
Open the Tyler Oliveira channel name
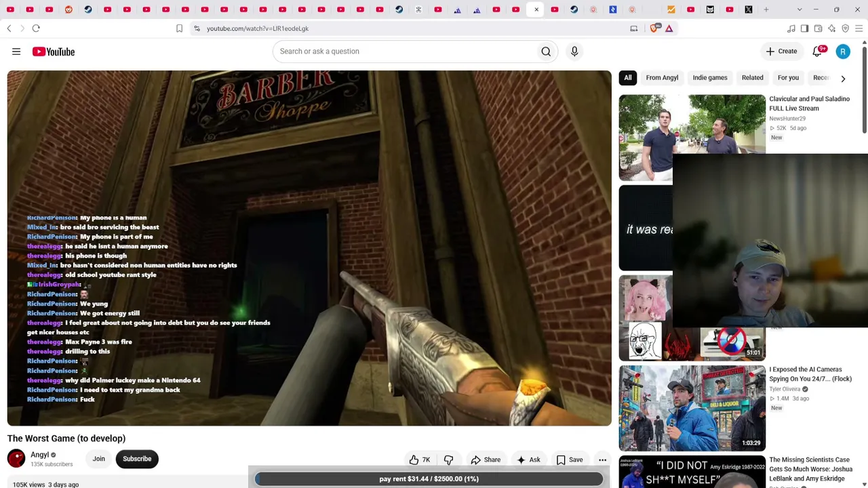point(785,389)
